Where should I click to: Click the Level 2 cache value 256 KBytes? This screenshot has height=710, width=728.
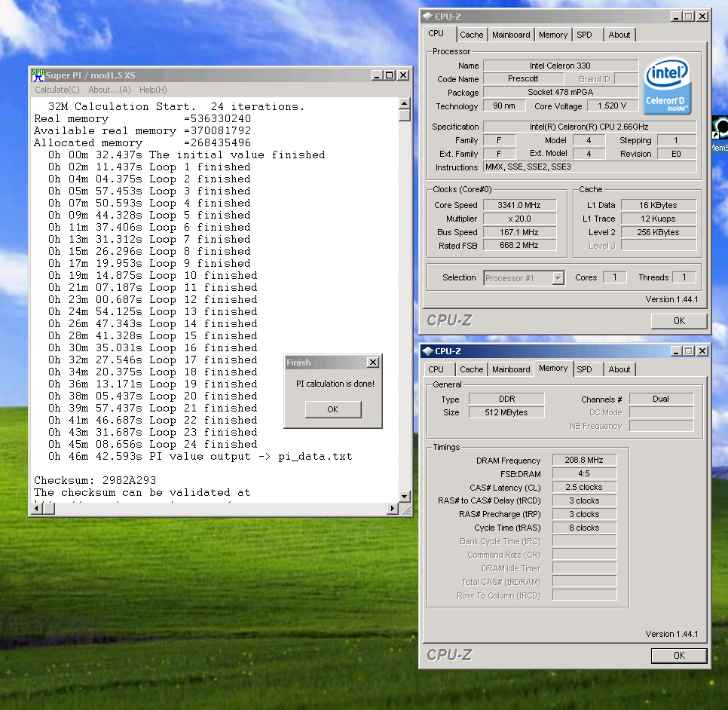coord(658,231)
